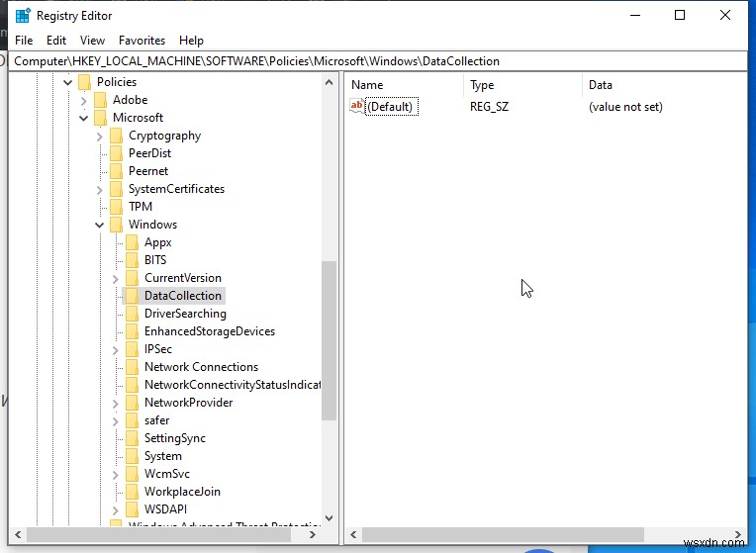The height and width of the screenshot is (553, 756).
Task: Open the Favorites menu
Action: (142, 41)
